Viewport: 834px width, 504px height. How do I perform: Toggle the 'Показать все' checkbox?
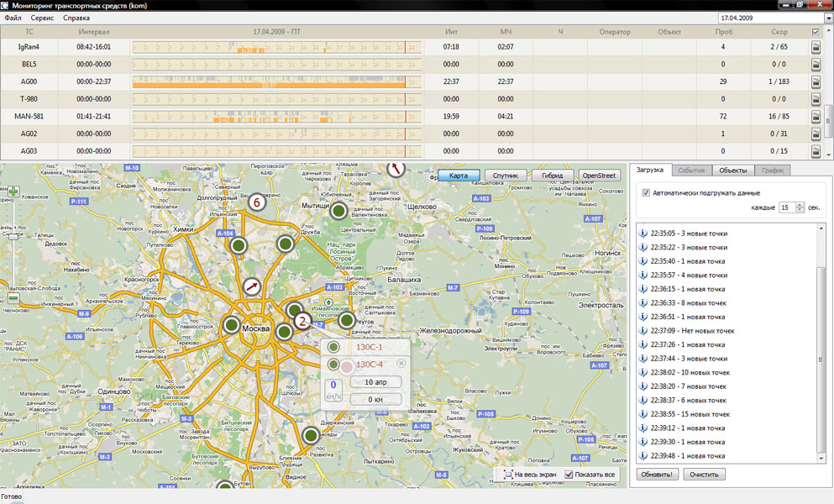(569, 475)
